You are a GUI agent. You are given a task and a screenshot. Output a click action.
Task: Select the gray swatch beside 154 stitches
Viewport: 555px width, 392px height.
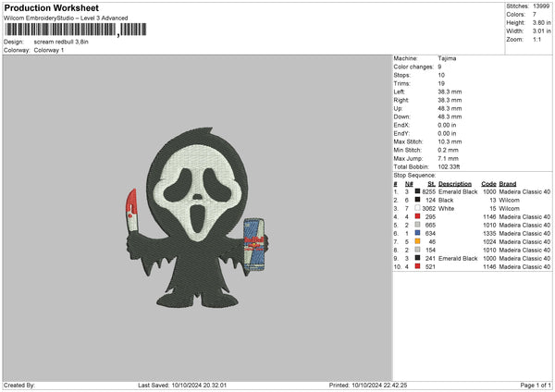tap(418, 250)
